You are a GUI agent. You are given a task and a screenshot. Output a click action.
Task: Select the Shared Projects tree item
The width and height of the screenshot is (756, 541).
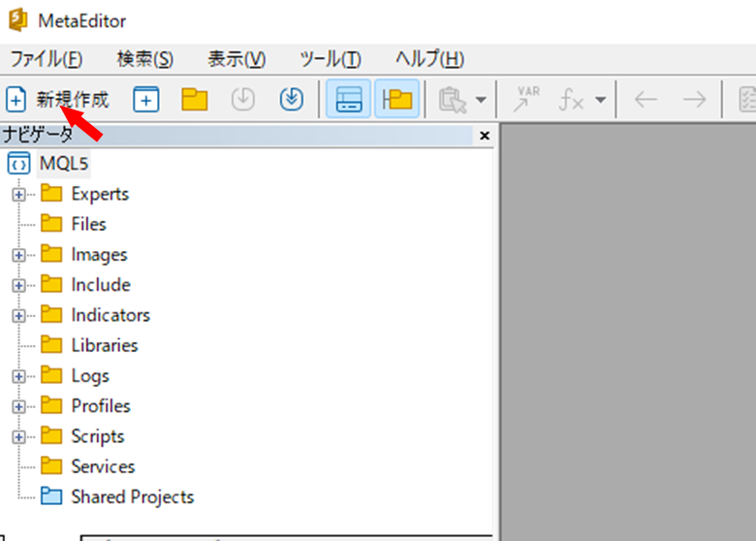[133, 497]
